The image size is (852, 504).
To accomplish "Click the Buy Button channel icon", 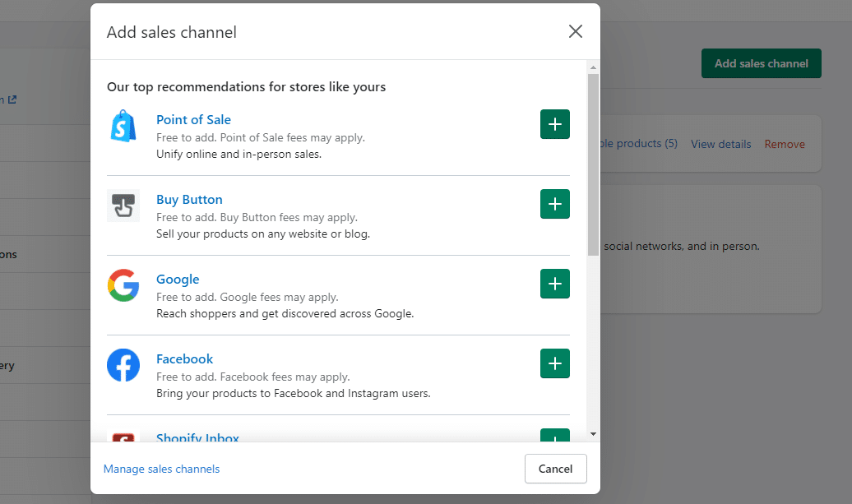I will coord(123,206).
